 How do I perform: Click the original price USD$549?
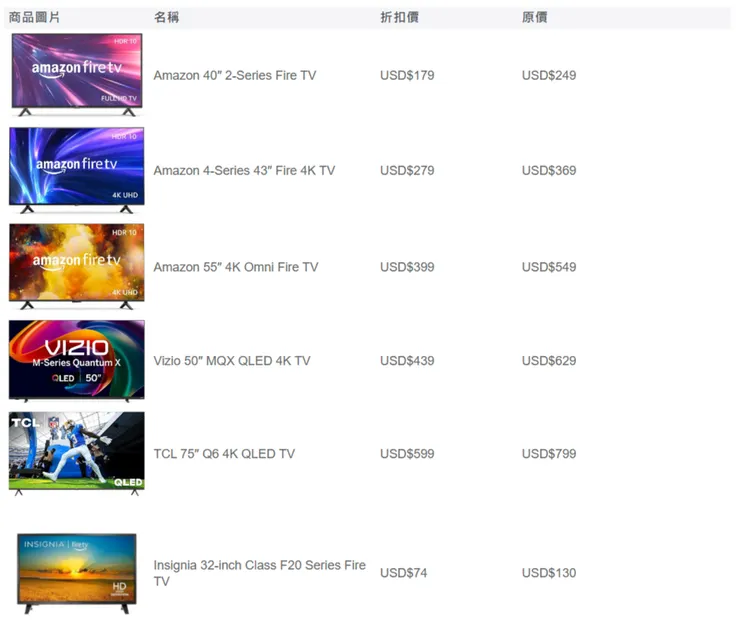coord(549,267)
